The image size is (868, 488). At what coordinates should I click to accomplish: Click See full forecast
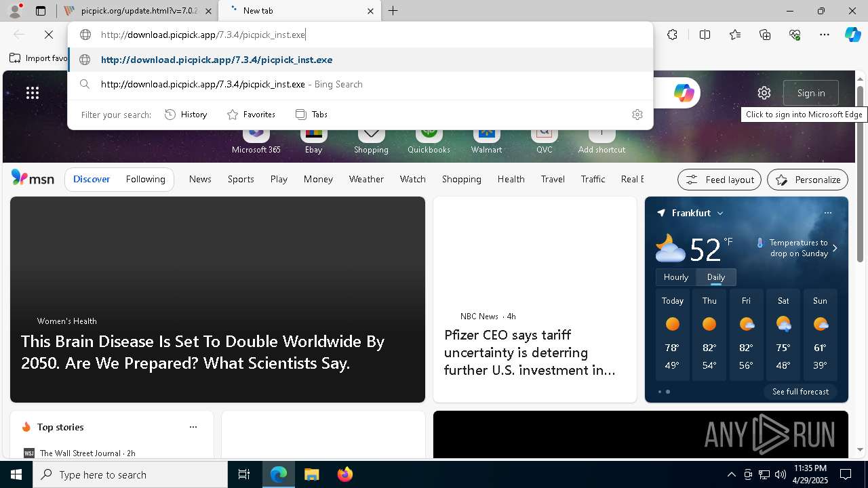pyautogui.click(x=800, y=392)
